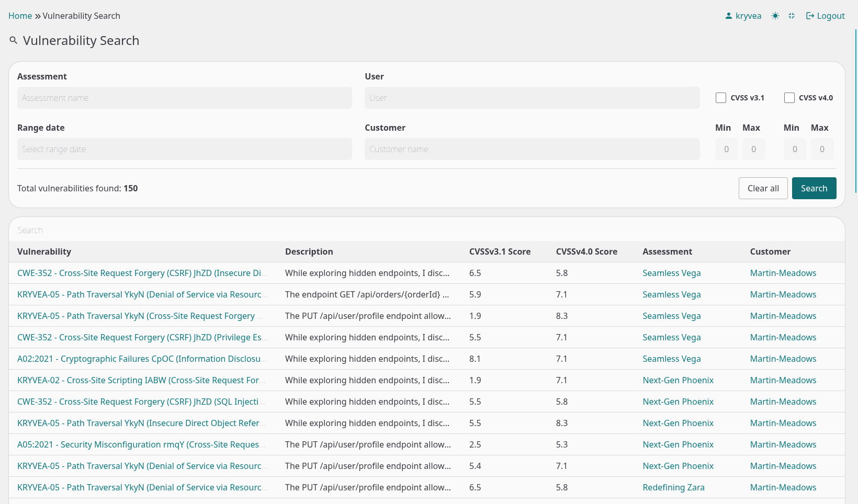Open the kryvea user profile icon
The image size is (858, 504).
pyautogui.click(x=728, y=16)
